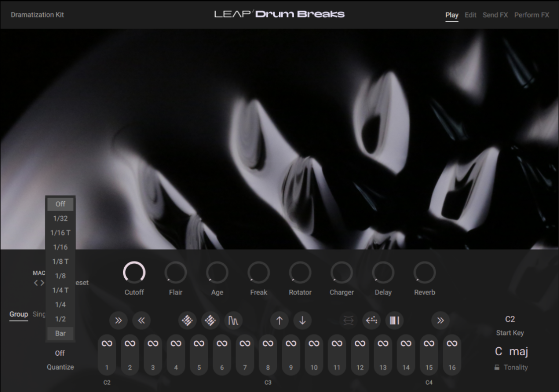This screenshot has width=559, height=392.
Task: Click the waveform envelope icon above pad 6
Action: coord(233,320)
